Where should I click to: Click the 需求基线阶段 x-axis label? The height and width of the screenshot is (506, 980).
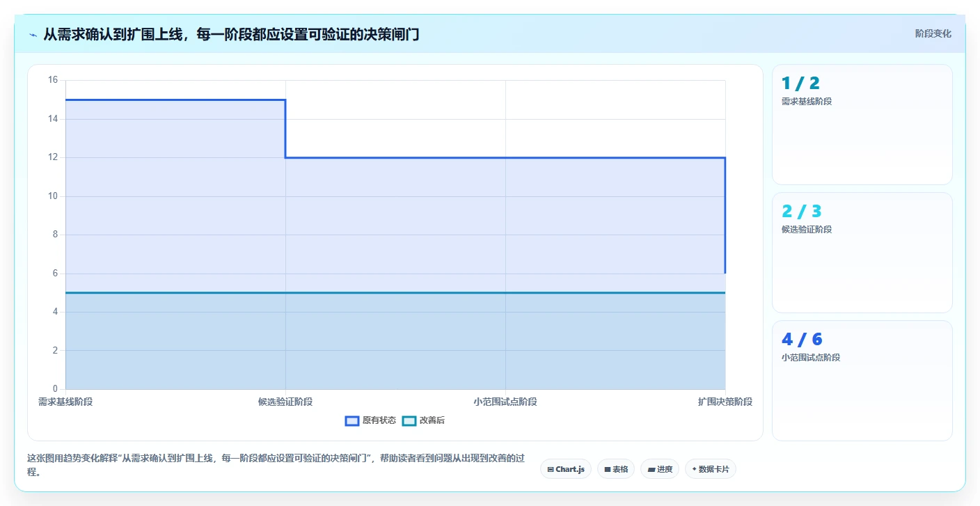(x=65, y=402)
